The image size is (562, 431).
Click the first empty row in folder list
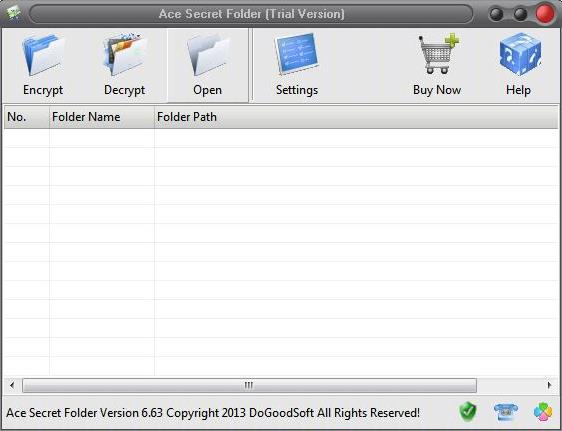(x=281, y=138)
